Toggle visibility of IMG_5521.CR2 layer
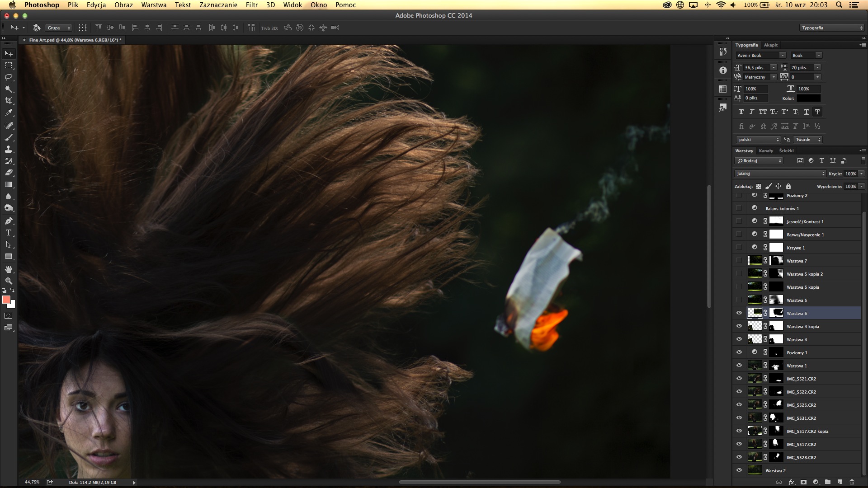Screen dimensions: 868x488 coord(739,378)
